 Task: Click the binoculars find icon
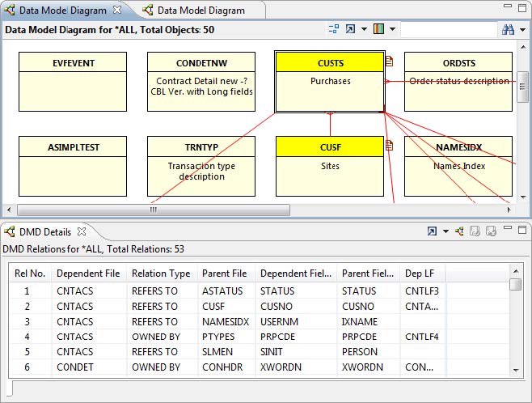508,30
